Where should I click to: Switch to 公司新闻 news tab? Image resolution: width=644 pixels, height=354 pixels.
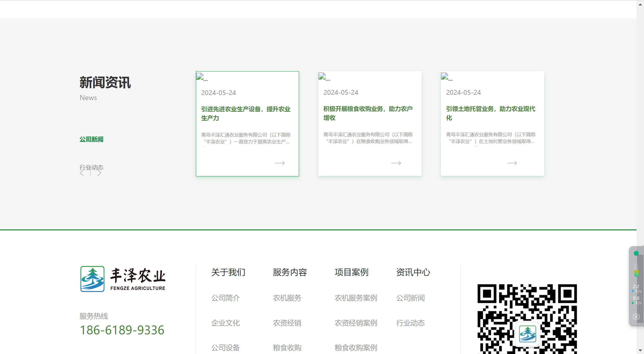[92, 139]
